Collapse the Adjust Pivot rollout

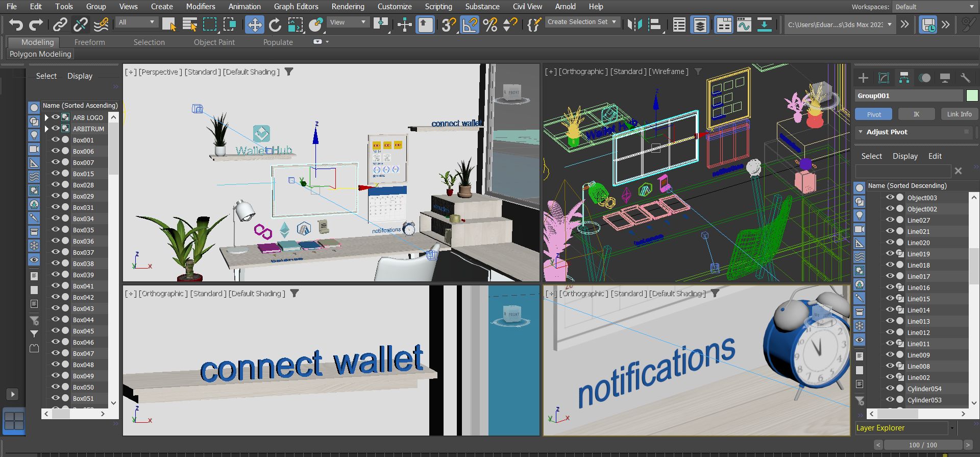click(861, 132)
